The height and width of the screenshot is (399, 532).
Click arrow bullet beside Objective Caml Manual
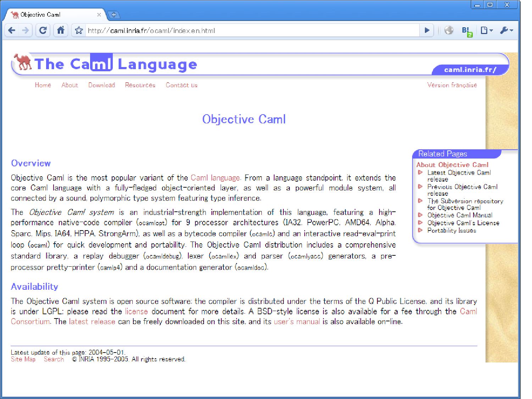click(x=420, y=215)
